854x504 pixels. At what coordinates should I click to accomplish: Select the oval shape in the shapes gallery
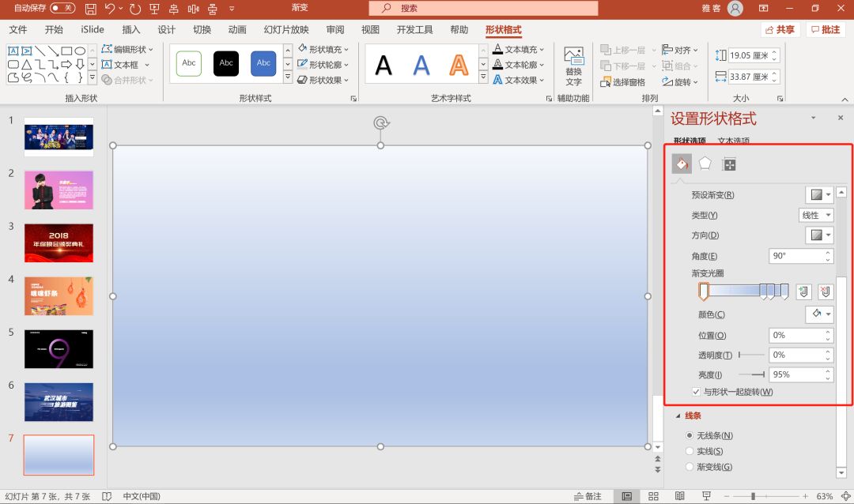point(80,51)
